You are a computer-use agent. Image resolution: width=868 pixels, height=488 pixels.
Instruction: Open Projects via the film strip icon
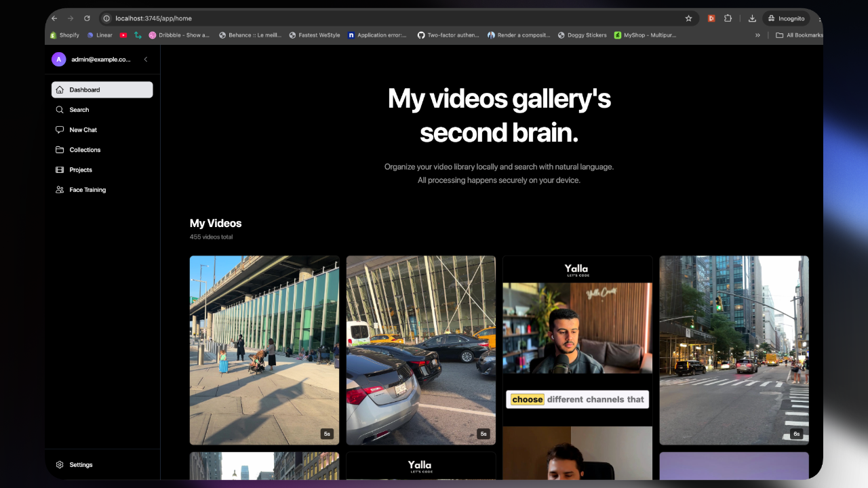pos(60,169)
